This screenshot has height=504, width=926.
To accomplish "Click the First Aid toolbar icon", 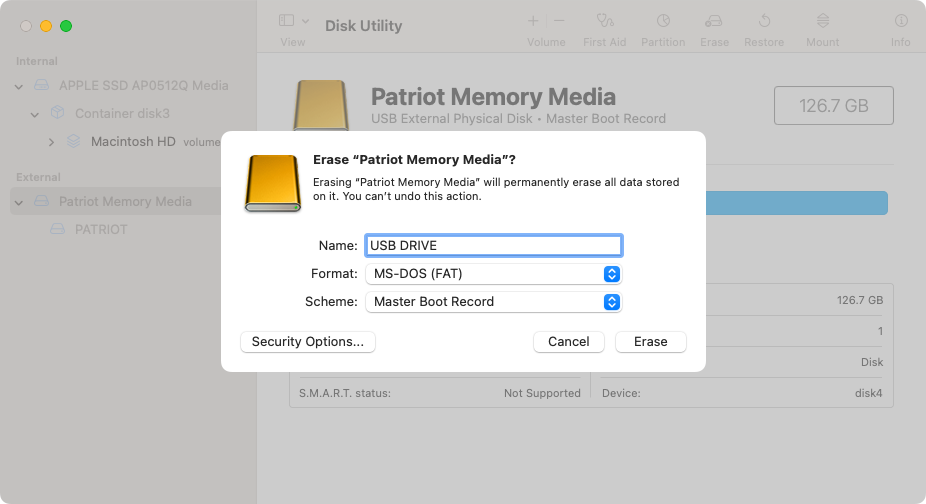I will coord(604,21).
